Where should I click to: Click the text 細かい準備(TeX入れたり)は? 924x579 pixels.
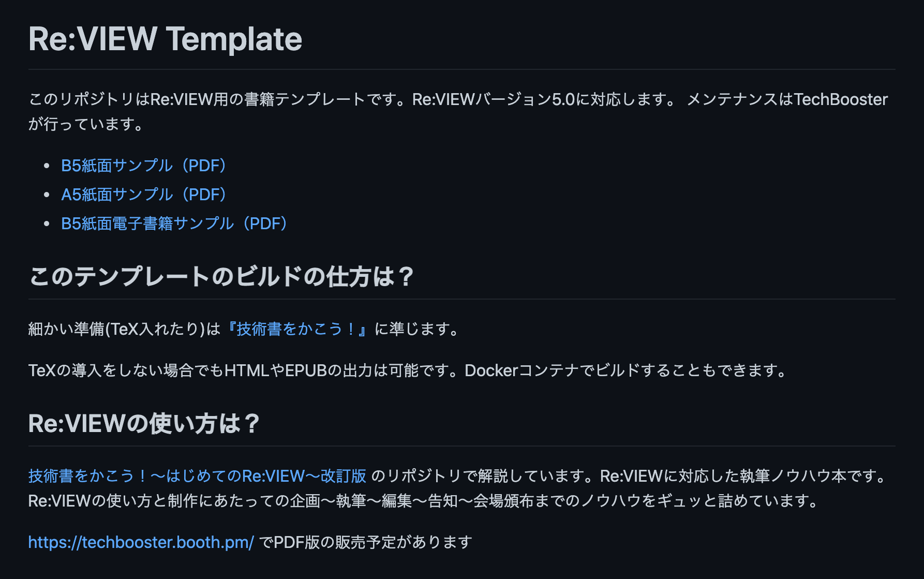click(x=125, y=329)
